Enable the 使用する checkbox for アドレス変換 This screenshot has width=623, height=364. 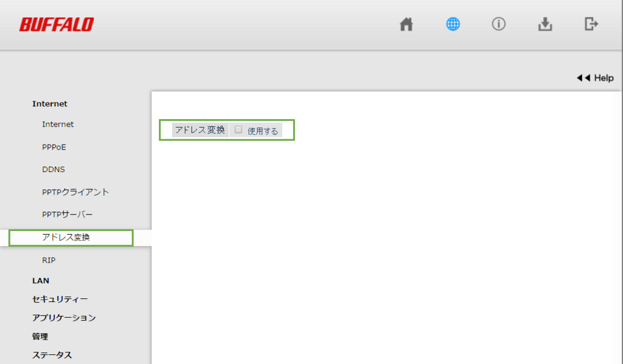coord(238,129)
